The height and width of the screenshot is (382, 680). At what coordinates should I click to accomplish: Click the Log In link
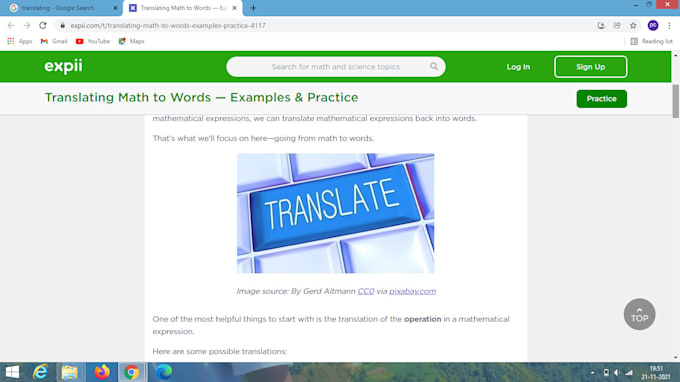coord(518,67)
